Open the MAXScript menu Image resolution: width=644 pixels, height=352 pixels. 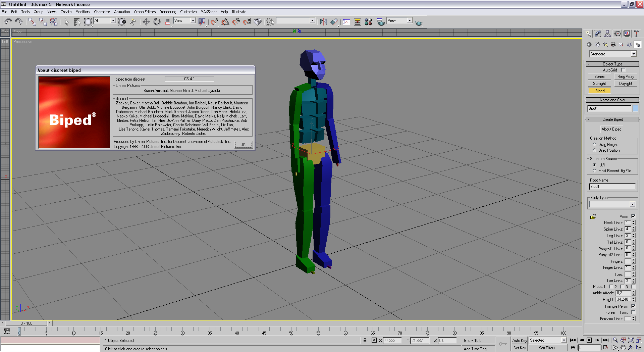point(209,12)
